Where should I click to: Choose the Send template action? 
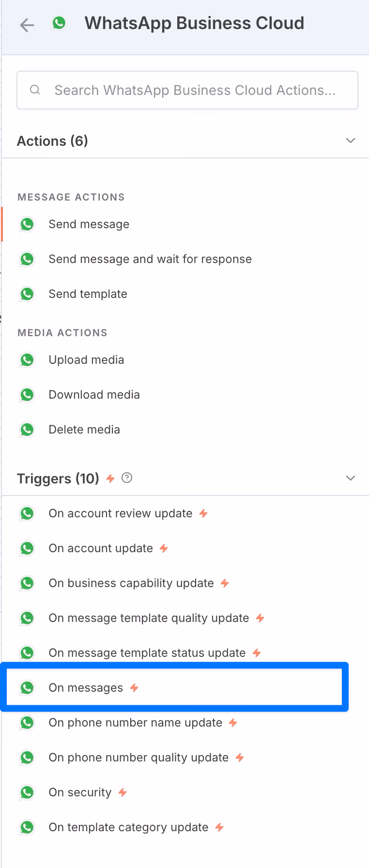[x=88, y=294]
